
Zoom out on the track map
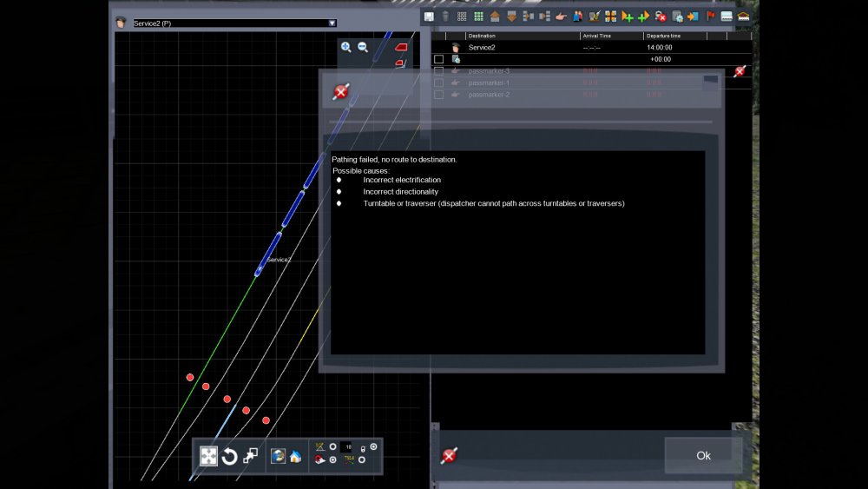pos(363,48)
